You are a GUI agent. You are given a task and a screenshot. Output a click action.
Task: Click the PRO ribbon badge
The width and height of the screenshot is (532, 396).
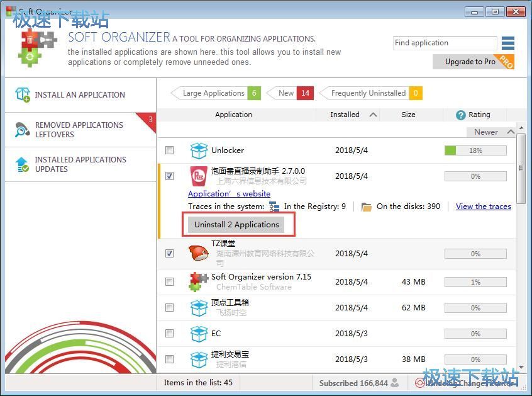point(506,62)
